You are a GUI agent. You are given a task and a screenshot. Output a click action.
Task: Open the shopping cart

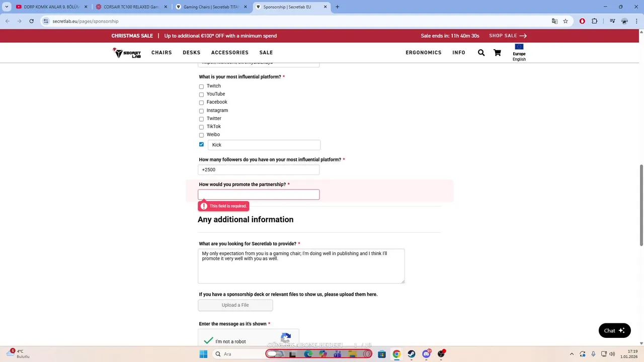point(497,52)
